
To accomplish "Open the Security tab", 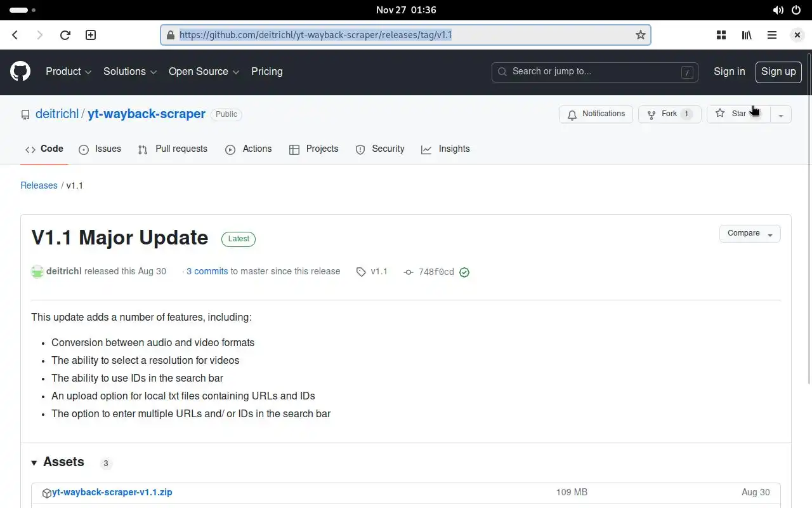I will [379, 149].
